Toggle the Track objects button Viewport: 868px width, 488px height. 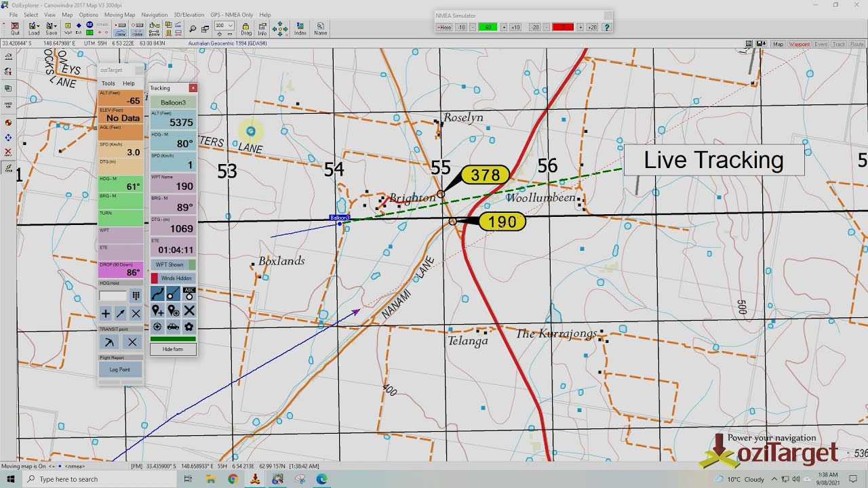pyautogui.click(x=840, y=44)
